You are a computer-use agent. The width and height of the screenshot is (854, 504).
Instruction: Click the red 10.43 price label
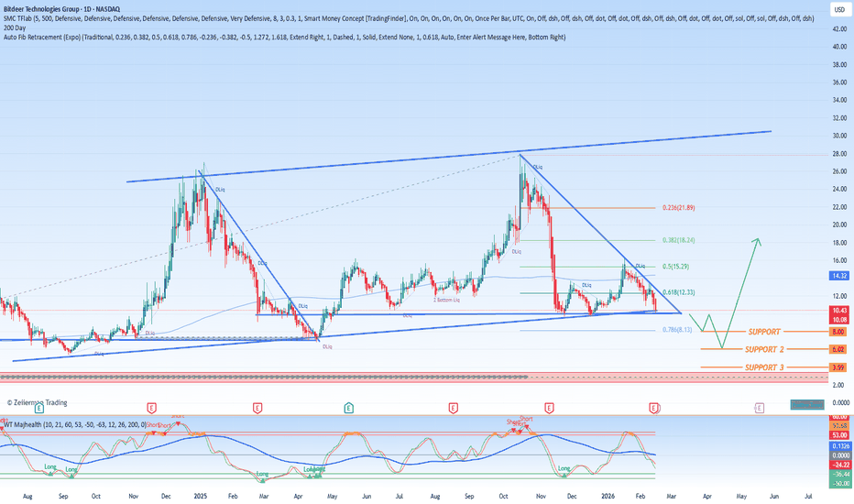pos(839,310)
